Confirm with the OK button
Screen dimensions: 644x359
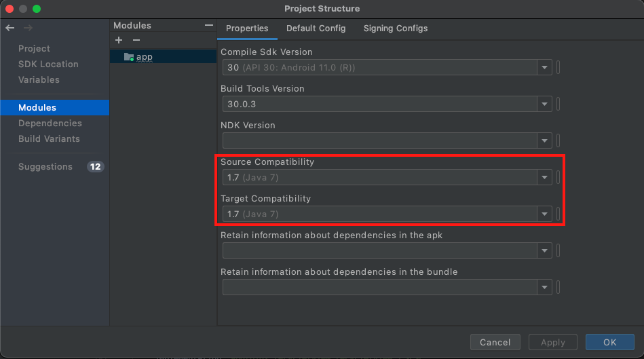coord(609,342)
